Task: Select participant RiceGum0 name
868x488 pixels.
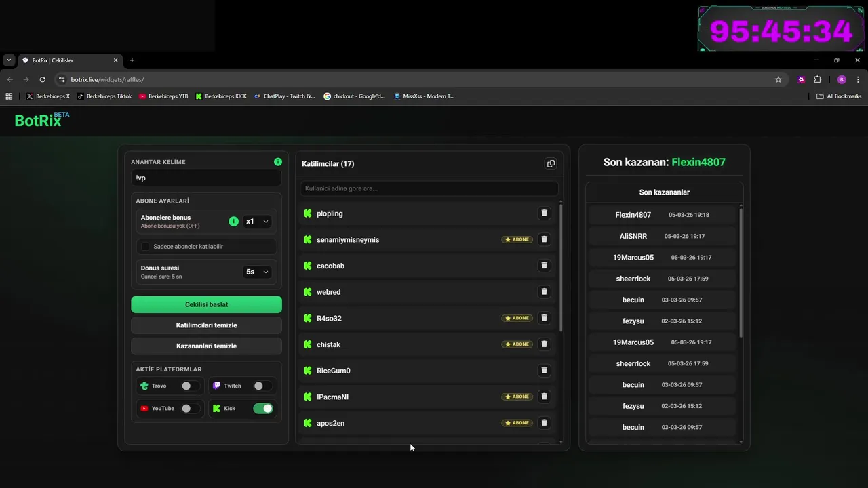Action: 333,371
